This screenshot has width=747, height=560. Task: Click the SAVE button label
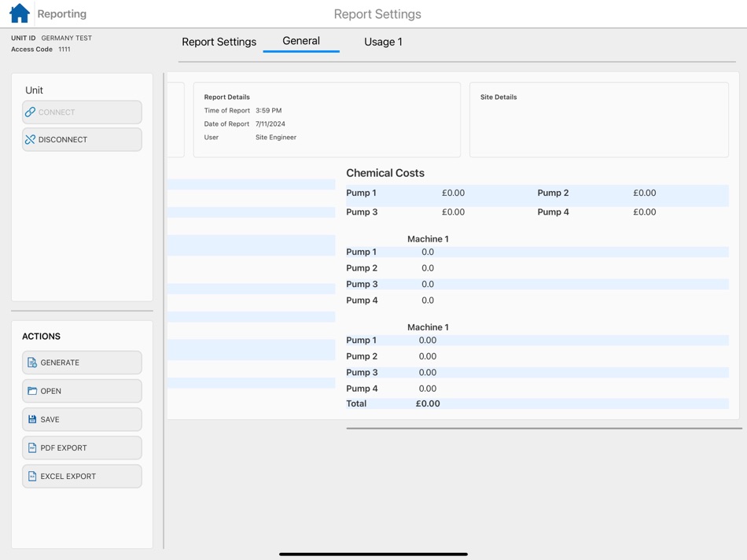click(50, 419)
